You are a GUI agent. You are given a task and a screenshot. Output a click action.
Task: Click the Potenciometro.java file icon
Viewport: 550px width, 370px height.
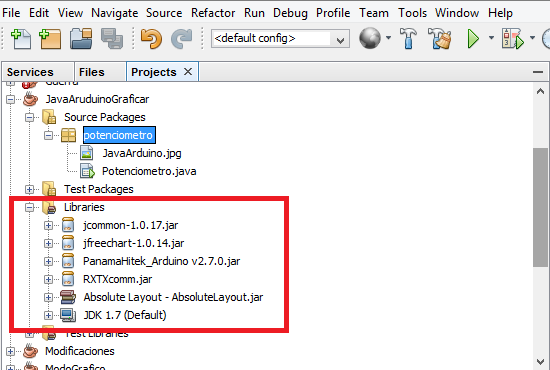tap(87, 171)
